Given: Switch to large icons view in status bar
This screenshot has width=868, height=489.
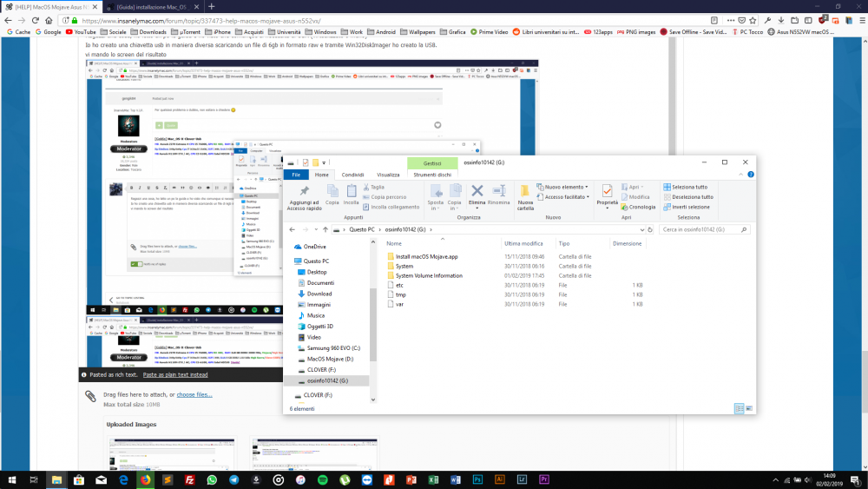Looking at the screenshot, I should pyautogui.click(x=749, y=409).
